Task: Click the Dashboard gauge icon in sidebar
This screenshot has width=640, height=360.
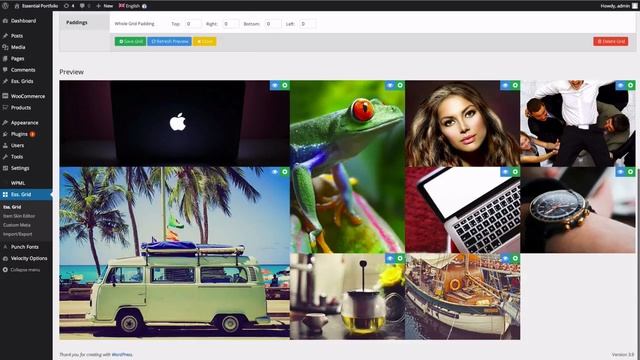Action: [x=5, y=21]
